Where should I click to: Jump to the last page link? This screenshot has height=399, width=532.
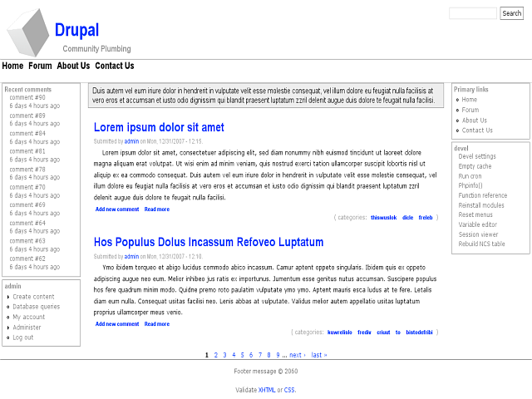point(319,355)
